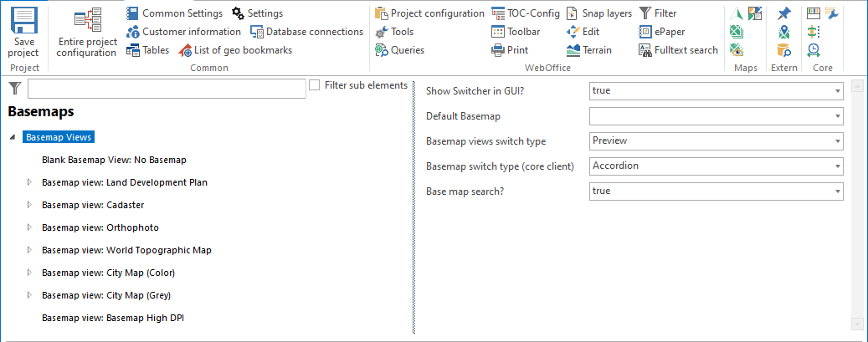Click the blue pushpin icon in Extern

click(783, 13)
